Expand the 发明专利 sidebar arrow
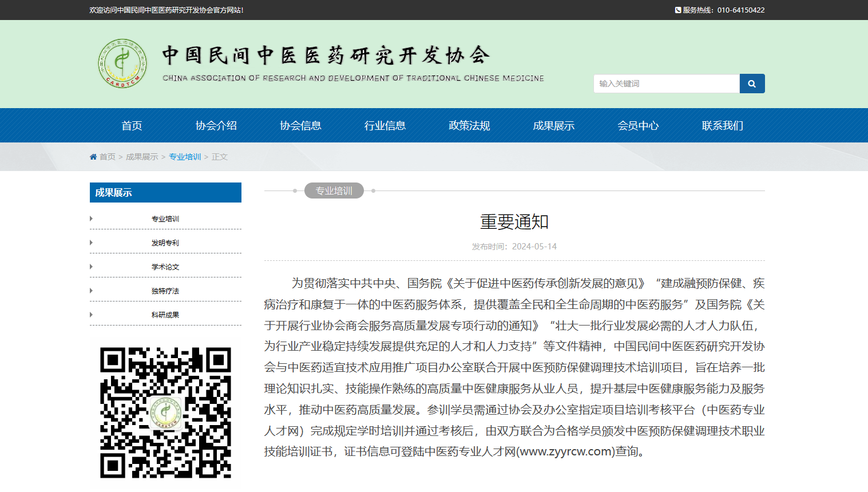 92,243
